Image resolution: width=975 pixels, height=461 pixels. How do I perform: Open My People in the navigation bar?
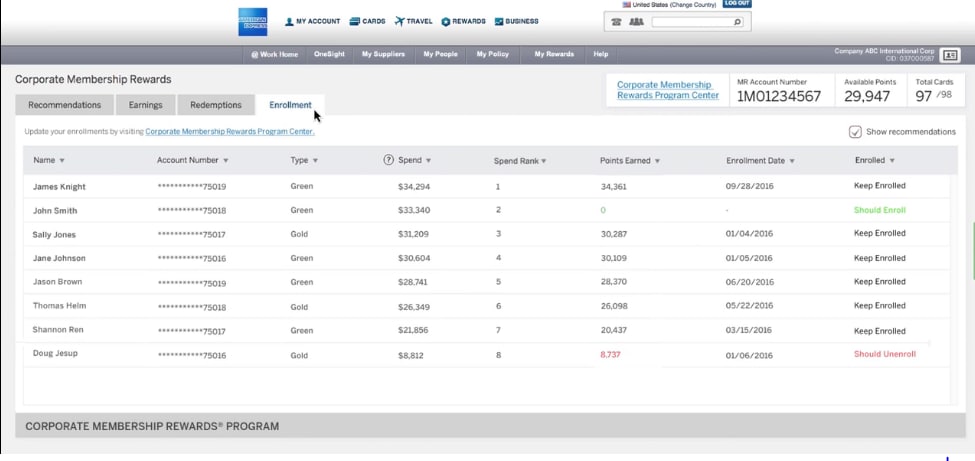click(440, 54)
